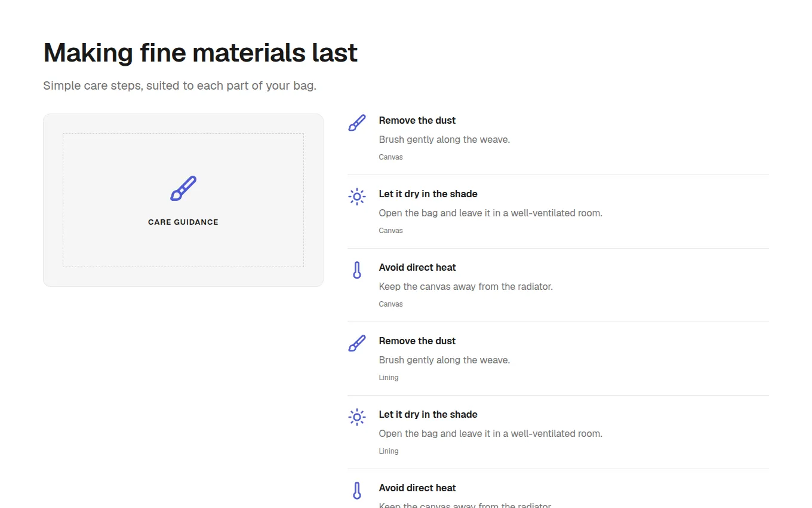
Task: Click the brush icon beside Lining Remove the dust
Action: (x=357, y=344)
